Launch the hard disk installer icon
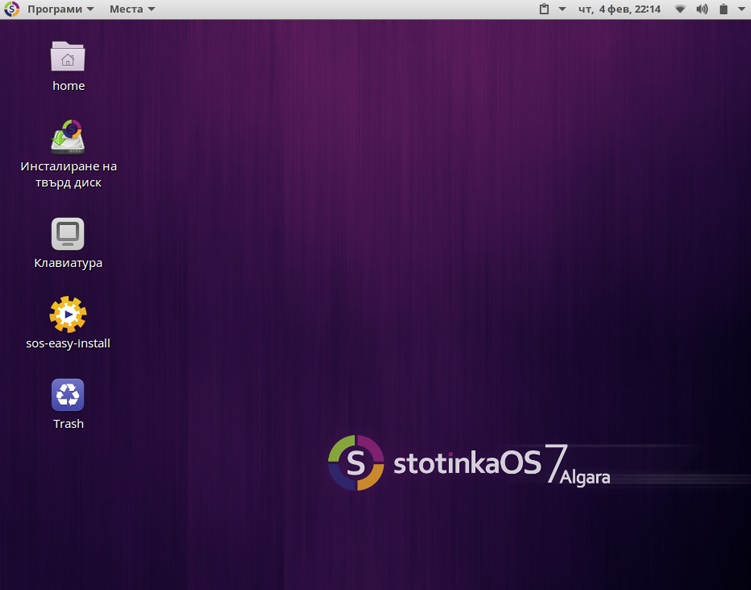This screenshot has height=590, width=751. (68, 137)
